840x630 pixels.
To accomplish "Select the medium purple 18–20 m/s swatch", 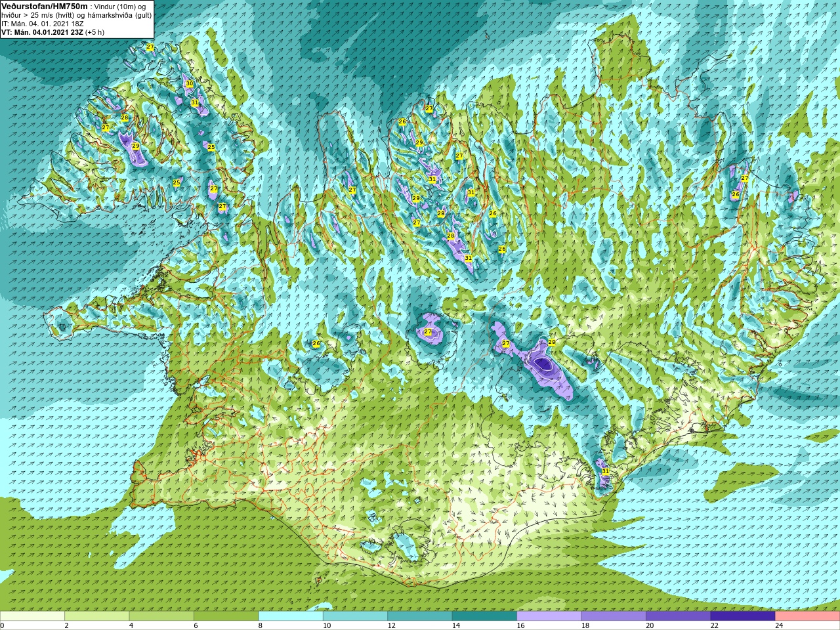I will coord(614,616).
